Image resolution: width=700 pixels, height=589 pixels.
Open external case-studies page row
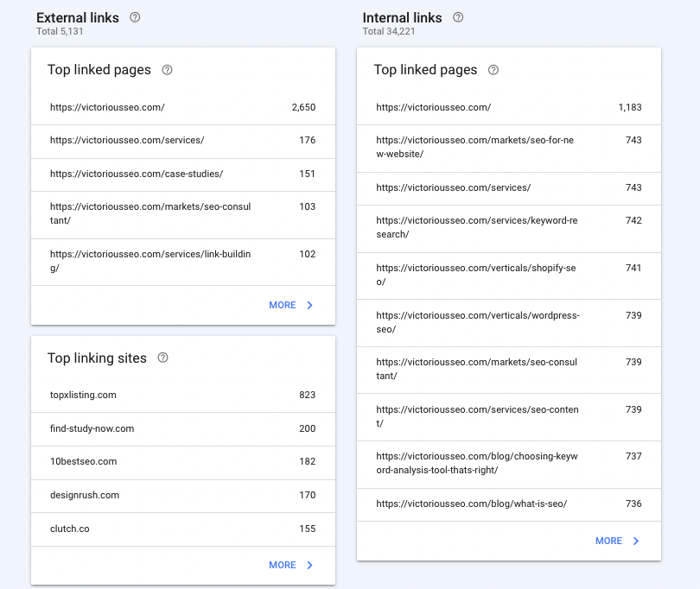(x=183, y=174)
